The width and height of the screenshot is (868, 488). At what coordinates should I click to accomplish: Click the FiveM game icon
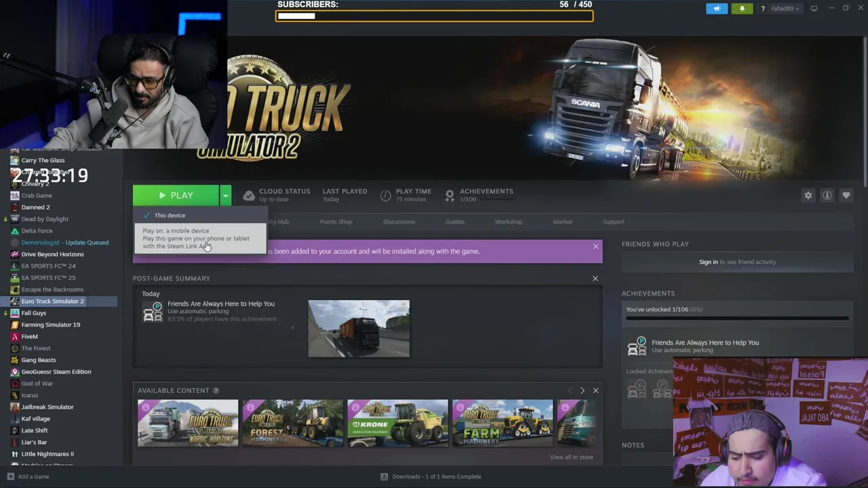coord(14,336)
